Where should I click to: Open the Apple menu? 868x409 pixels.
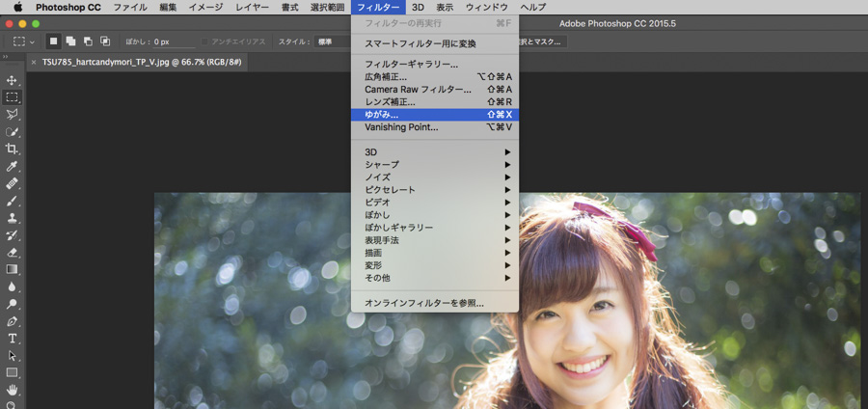[x=17, y=7]
